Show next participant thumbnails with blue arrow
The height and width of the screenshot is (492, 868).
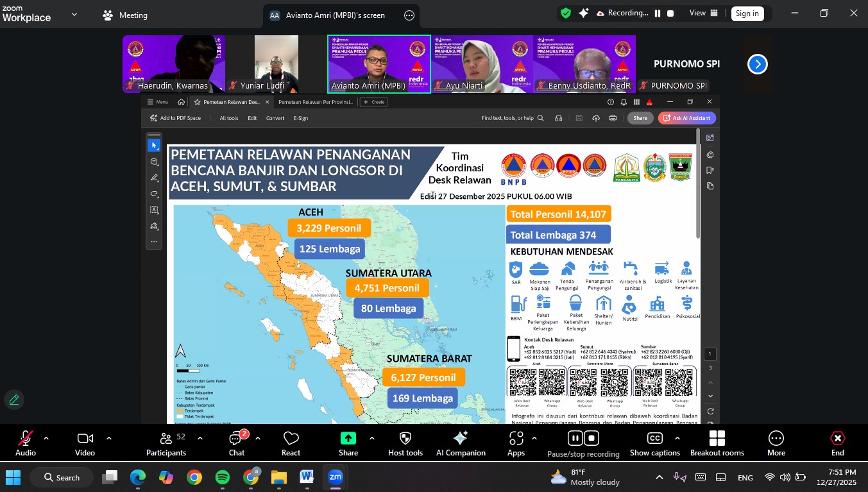pyautogui.click(x=758, y=64)
